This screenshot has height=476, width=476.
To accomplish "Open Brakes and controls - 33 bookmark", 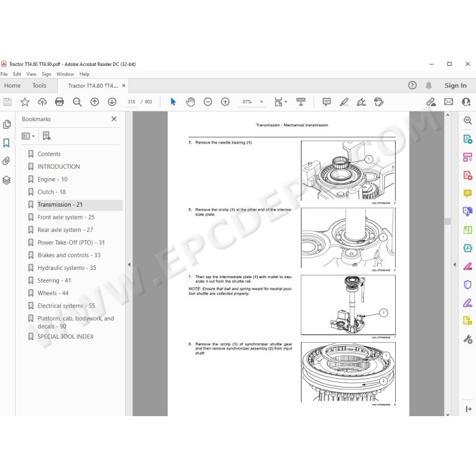I will coord(69,255).
